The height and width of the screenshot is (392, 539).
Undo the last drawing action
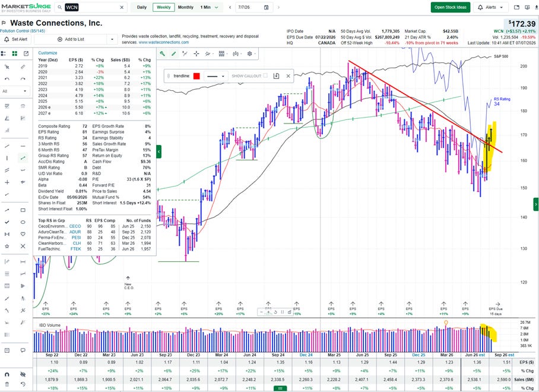click(7, 79)
